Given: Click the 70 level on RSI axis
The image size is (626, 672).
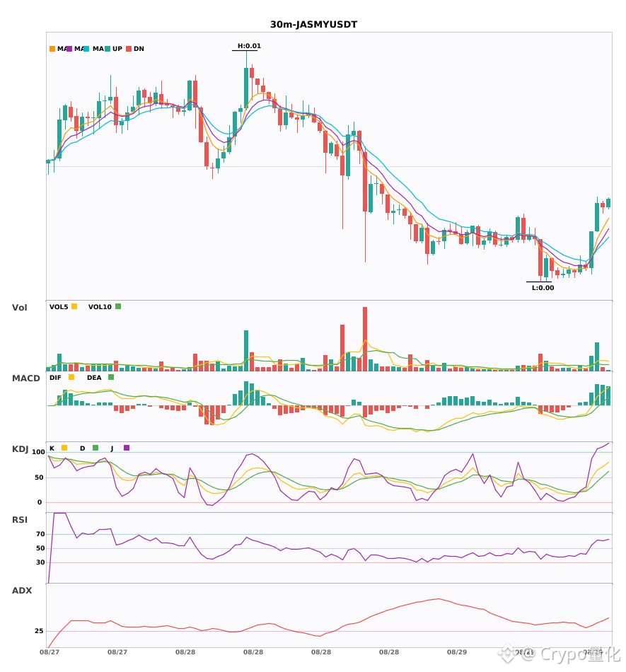Looking at the screenshot, I should coord(40,534).
